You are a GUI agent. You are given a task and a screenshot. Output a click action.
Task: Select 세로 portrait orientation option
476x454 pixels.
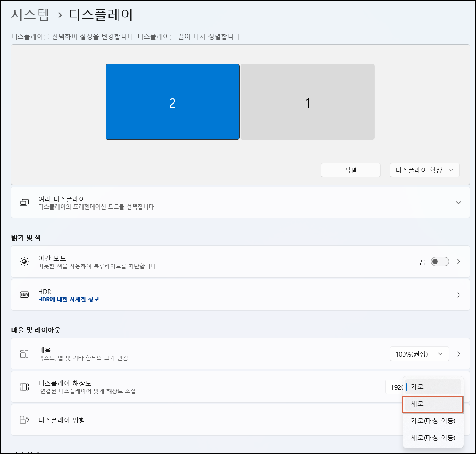(433, 403)
